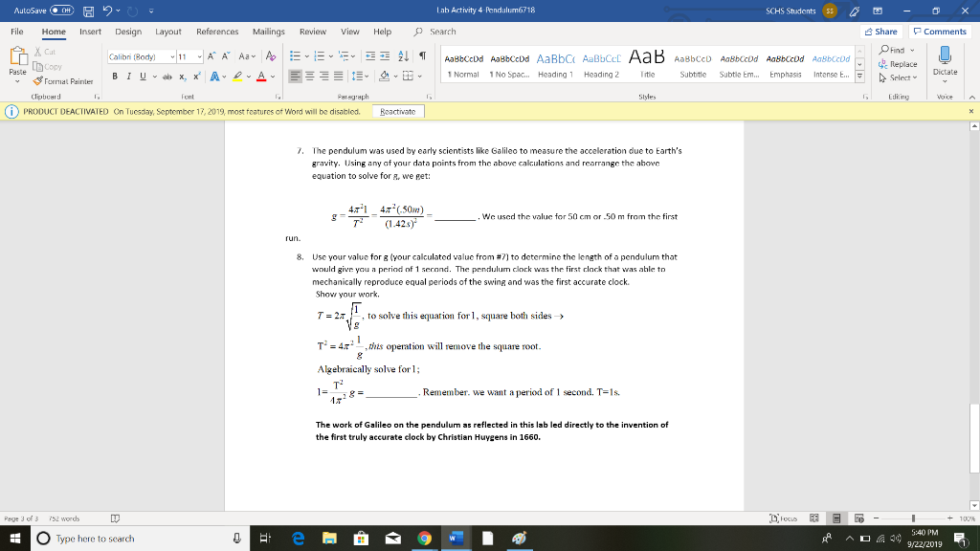
Task: Toggle show paragraph marks
Action: 423,55
